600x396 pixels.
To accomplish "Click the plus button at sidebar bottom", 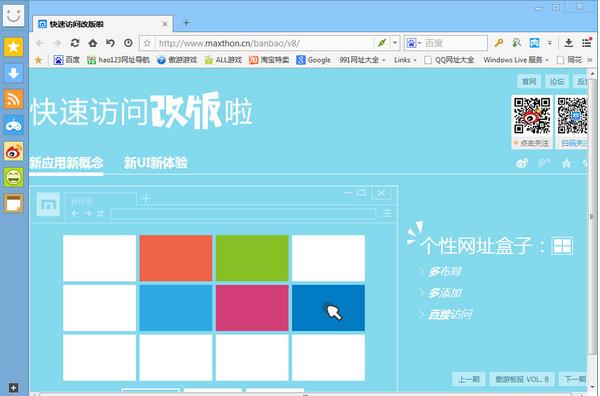I will [13, 388].
